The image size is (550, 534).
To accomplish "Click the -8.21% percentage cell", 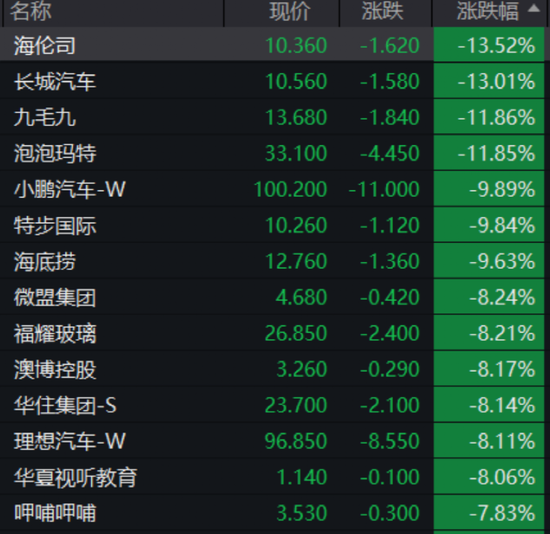I will pos(489,333).
